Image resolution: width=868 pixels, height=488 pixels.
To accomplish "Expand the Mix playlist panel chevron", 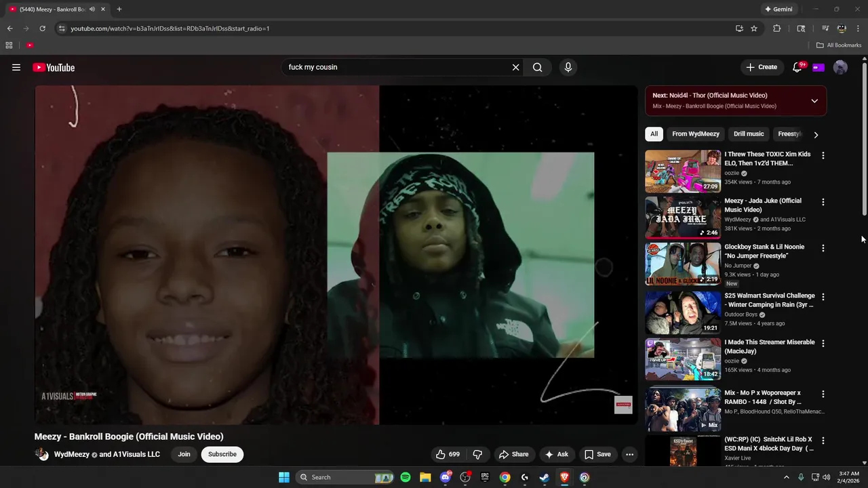I will pos(814,101).
